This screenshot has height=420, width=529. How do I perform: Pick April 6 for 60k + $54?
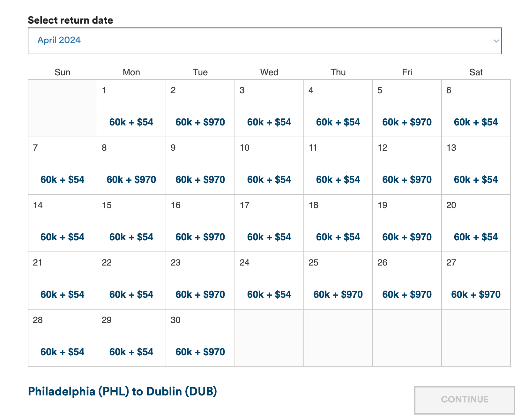pyautogui.click(x=476, y=122)
